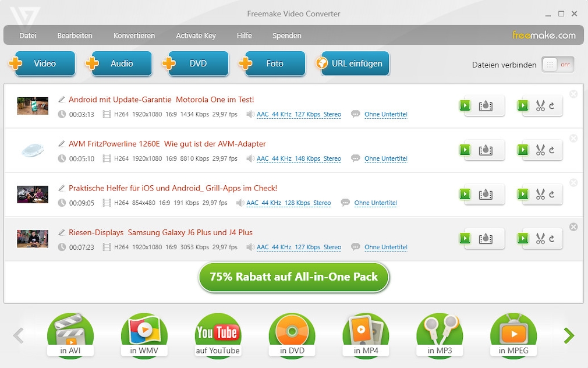Open "Ohne Untertitel" subtitle options for Motorola video
Screen dimensions: 588x368
(386, 114)
